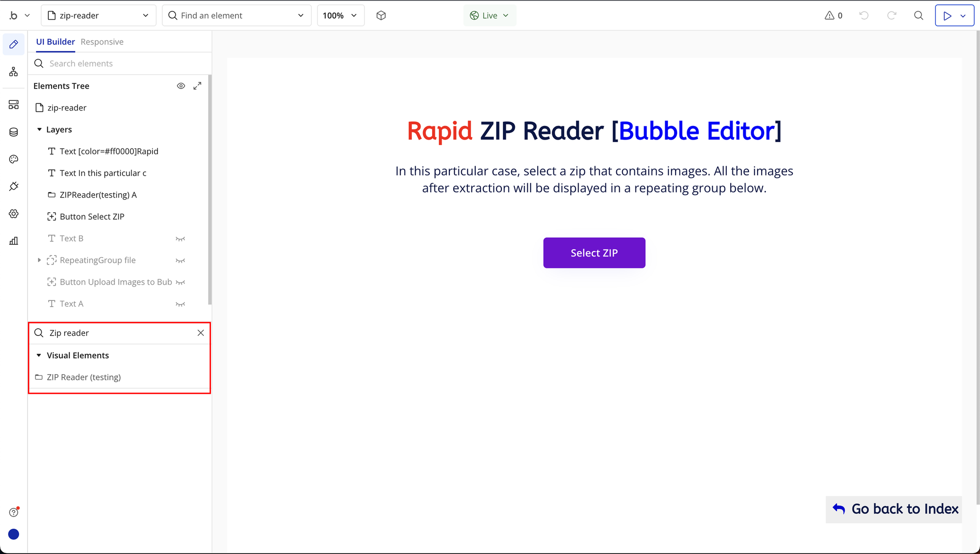Toggle eye icon in Elements Tree header
The width and height of the screenshot is (980, 554).
point(181,86)
